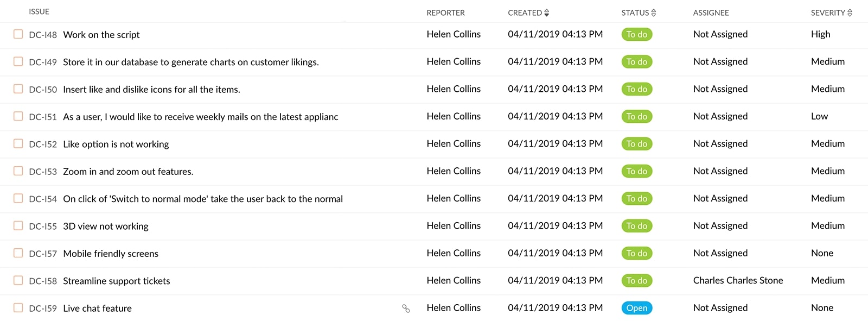Viewport: 868px width, 321px height.
Task: Open 'Insert like and dislike icons' issue
Action: 151,90
